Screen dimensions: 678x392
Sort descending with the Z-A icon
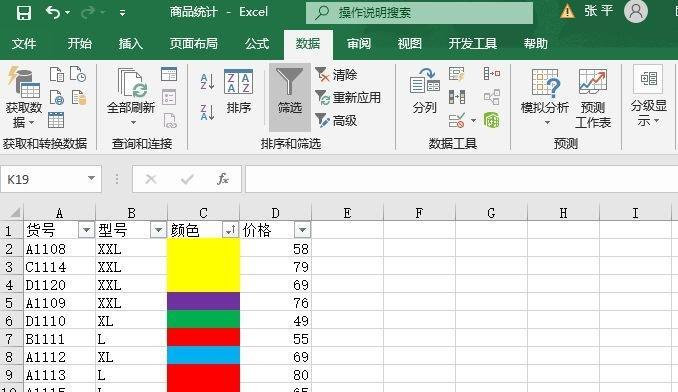pyautogui.click(x=208, y=112)
